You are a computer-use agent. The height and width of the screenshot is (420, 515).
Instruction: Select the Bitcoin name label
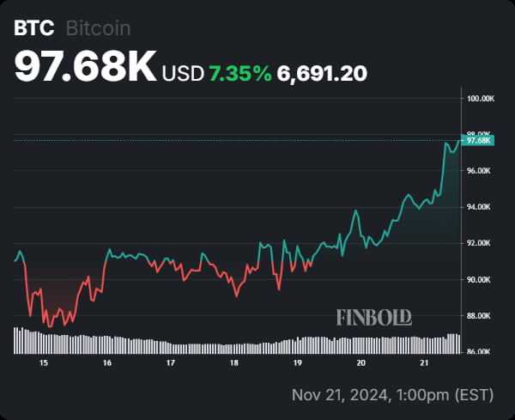(x=98, y=28)
